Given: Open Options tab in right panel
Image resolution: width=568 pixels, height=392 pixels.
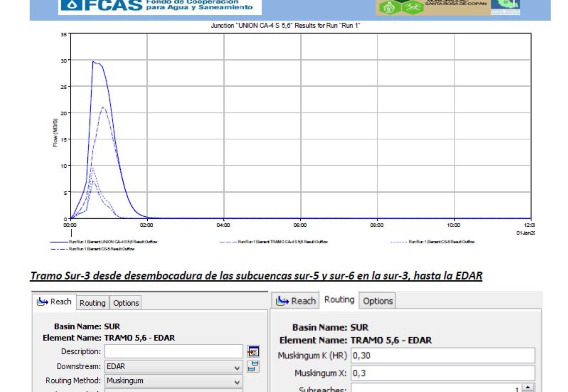Looking at the screenshot, I should tap(378, 301).
